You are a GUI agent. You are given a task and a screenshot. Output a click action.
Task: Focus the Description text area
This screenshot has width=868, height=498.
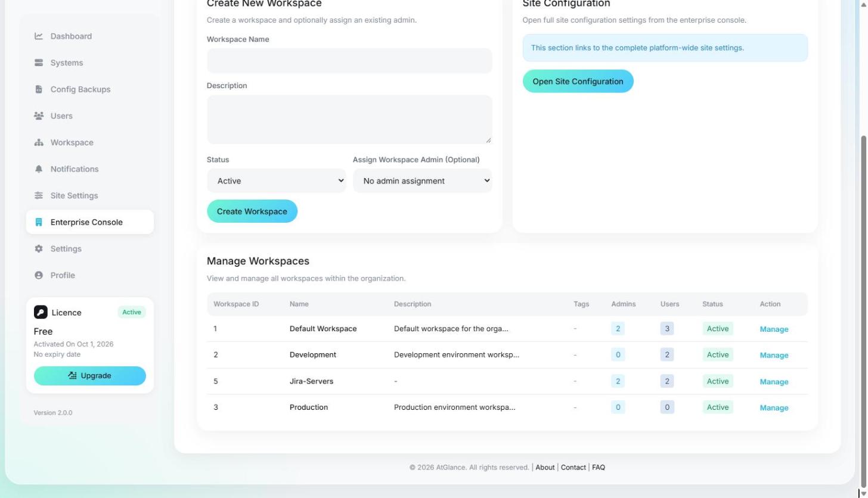point(349,119)
